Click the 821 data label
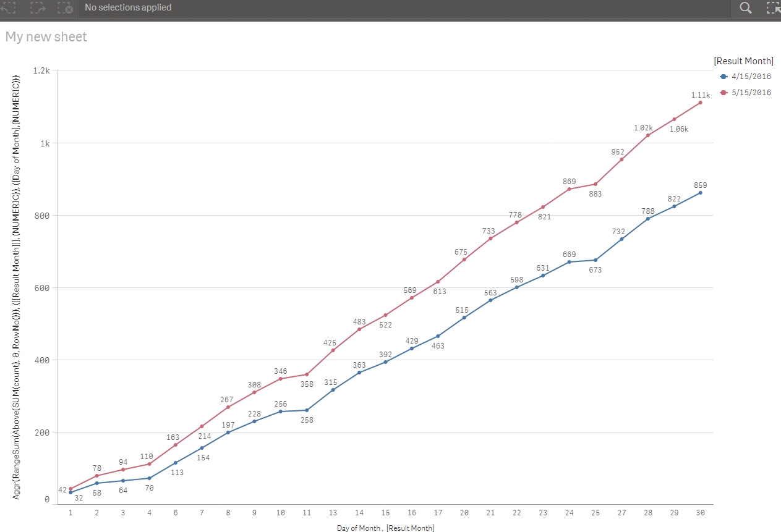Image resolution: width=781 pixels, height=532 pixels. (x=544, y=217)
